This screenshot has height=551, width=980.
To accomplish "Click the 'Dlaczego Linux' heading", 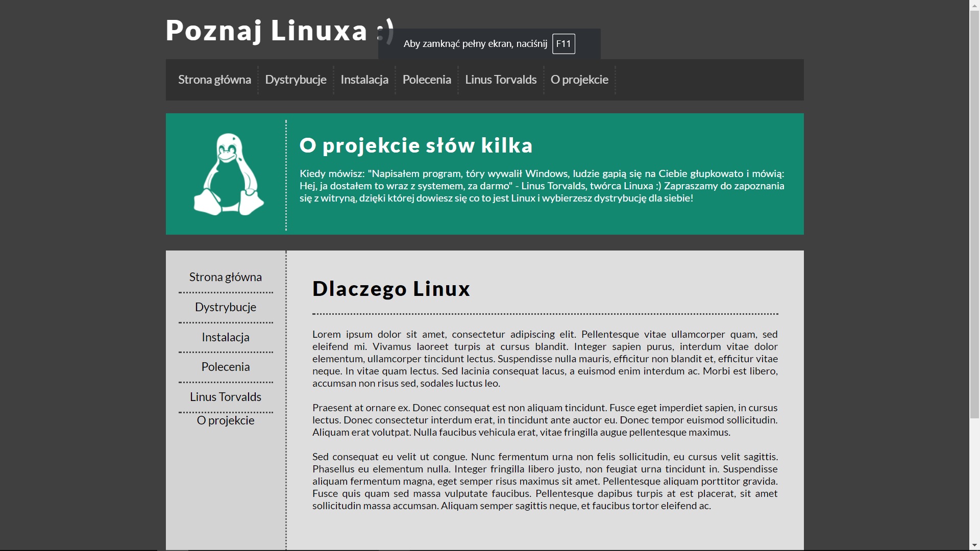I will 391,289.
